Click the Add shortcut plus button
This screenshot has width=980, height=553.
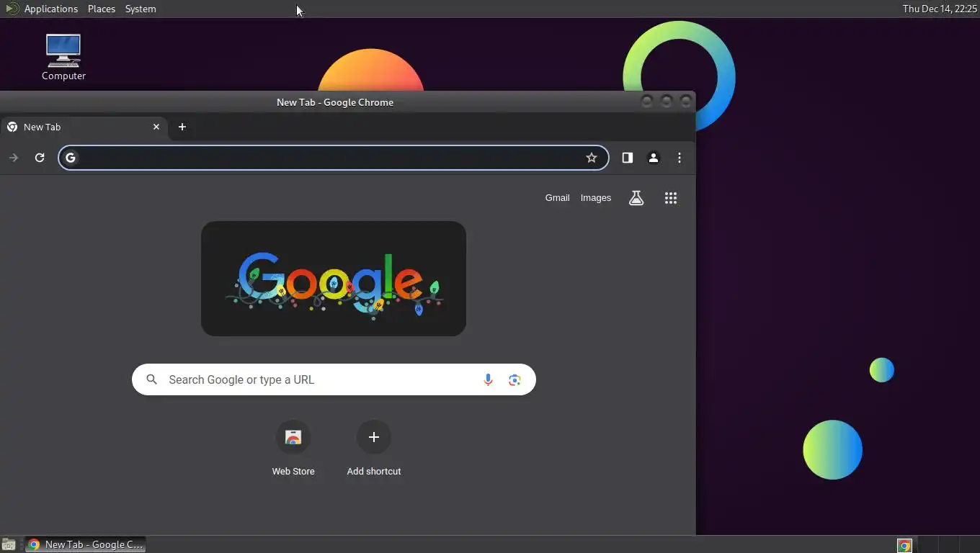(374, 437)
